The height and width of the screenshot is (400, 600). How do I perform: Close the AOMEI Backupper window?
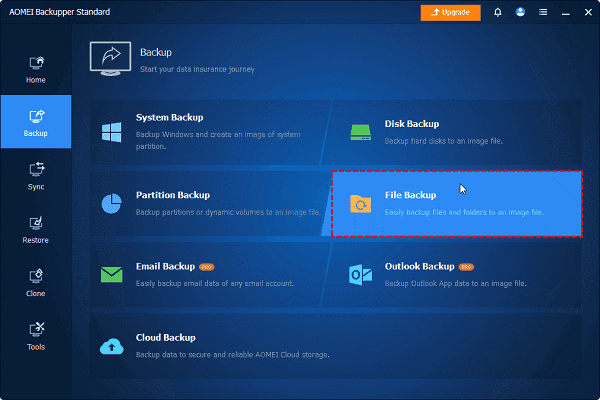click(x=588, y=12)
